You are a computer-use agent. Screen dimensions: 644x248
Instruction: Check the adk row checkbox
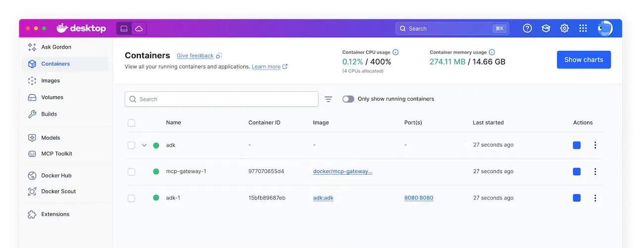point(131,145)
